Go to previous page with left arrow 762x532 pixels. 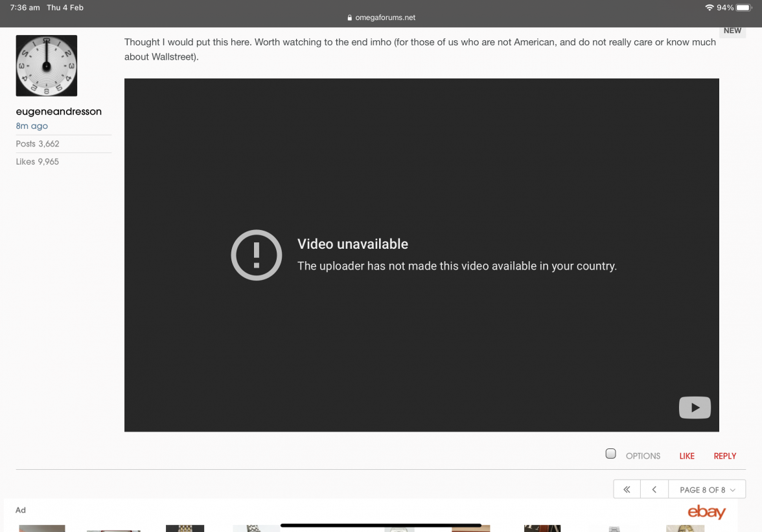pos(654,490)
